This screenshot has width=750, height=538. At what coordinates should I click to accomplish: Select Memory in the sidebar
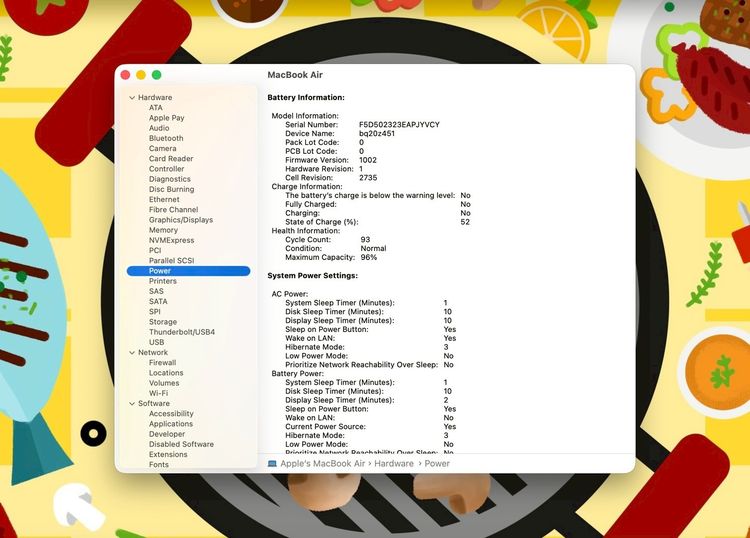pyautogui.click(x=163, y=230)
